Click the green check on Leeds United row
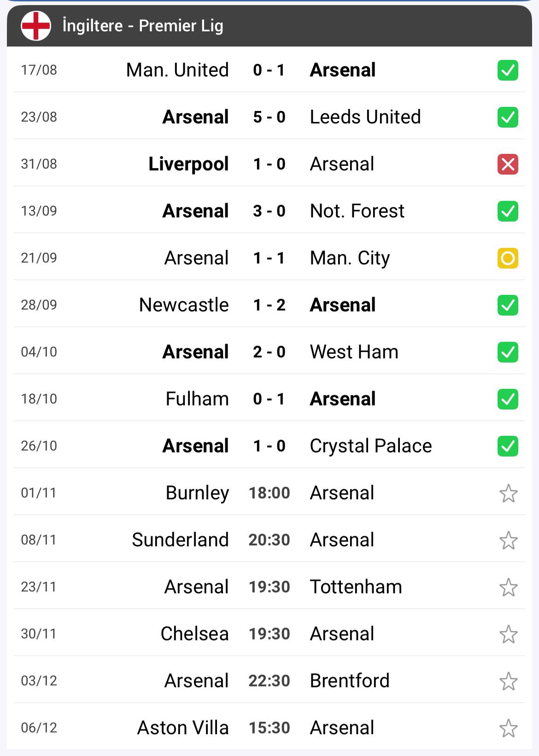The height and width of the screenshot is (756, 539). click(508, 117)
